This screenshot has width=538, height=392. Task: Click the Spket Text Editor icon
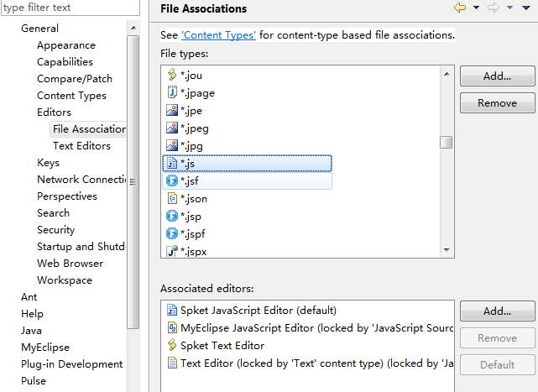pos(173,345)
